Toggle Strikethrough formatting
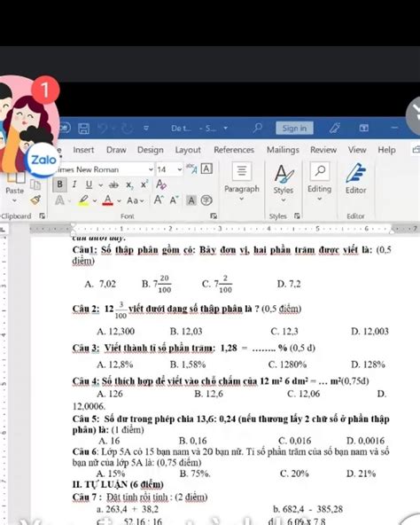 pos(113,184)
